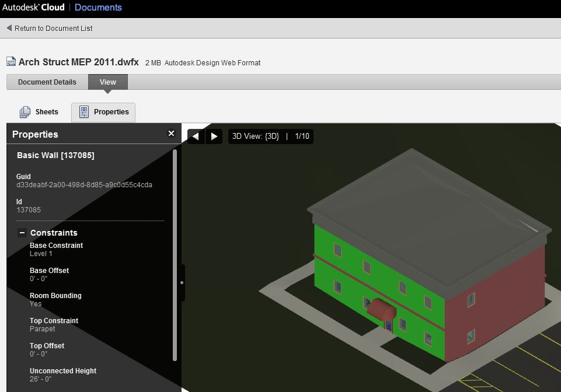Select the View tab
The width and height of the screenshot is (561, 392).
click(107, 82)
